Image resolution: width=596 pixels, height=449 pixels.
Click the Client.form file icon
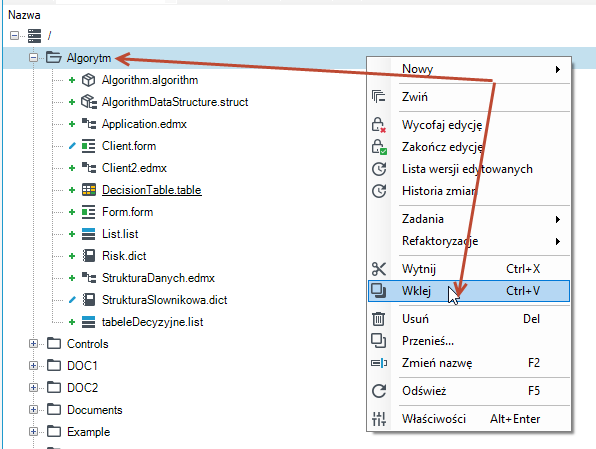pos(89,146)
